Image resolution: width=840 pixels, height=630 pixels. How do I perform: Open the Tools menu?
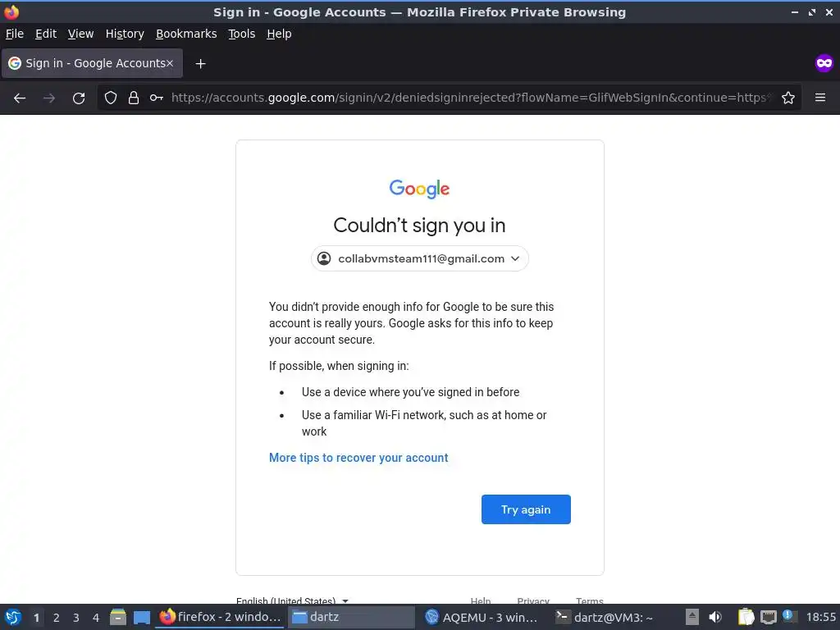coord(242,34)
